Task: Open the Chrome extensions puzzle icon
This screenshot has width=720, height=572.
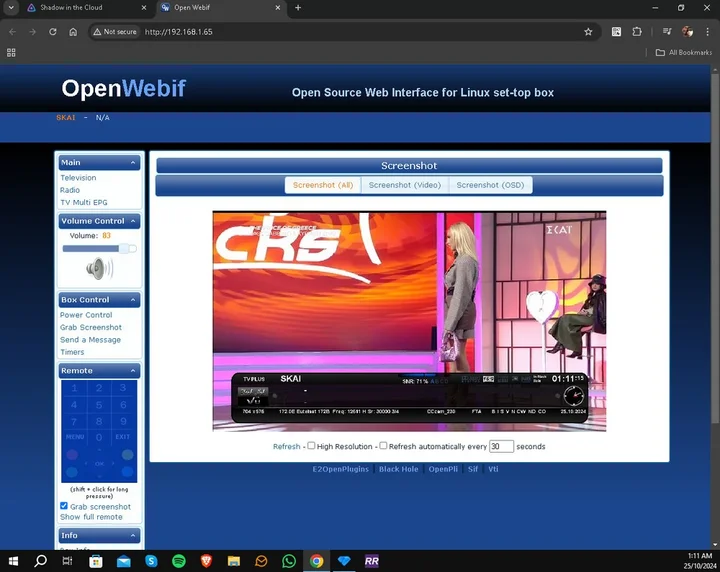Action: pyautogui.click(x=637, y=32)
